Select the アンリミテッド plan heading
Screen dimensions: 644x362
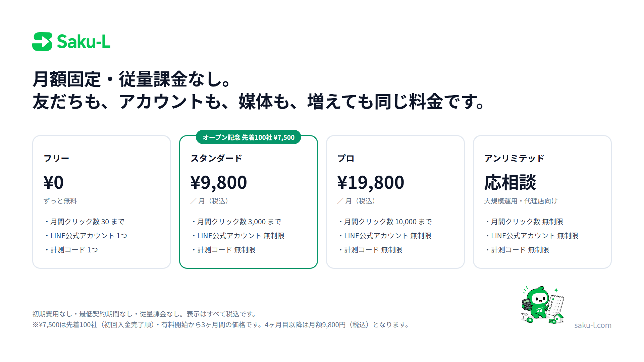click(x=514, y=158)
